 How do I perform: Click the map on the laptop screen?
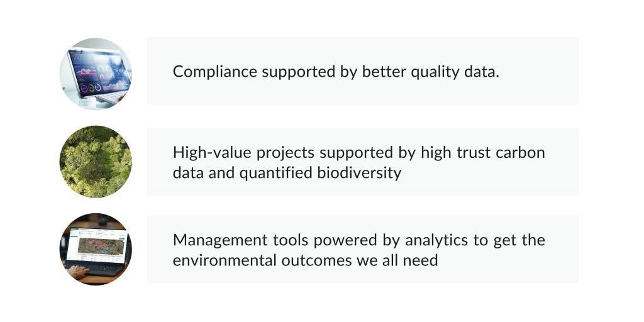101,245
